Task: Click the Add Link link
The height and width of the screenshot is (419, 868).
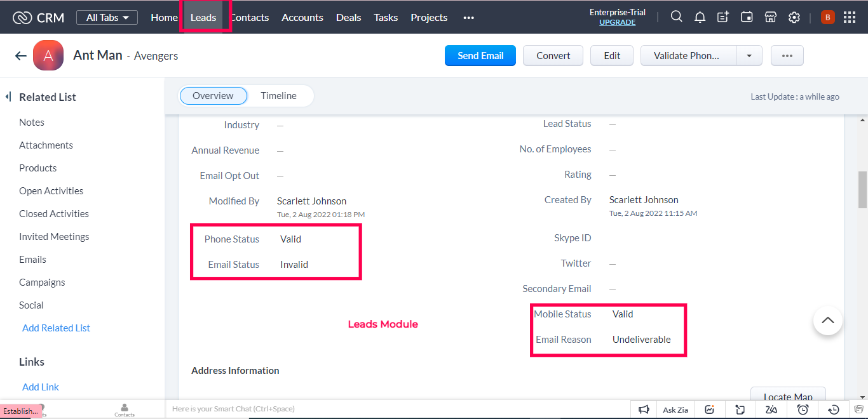Action: click(41, 387)
